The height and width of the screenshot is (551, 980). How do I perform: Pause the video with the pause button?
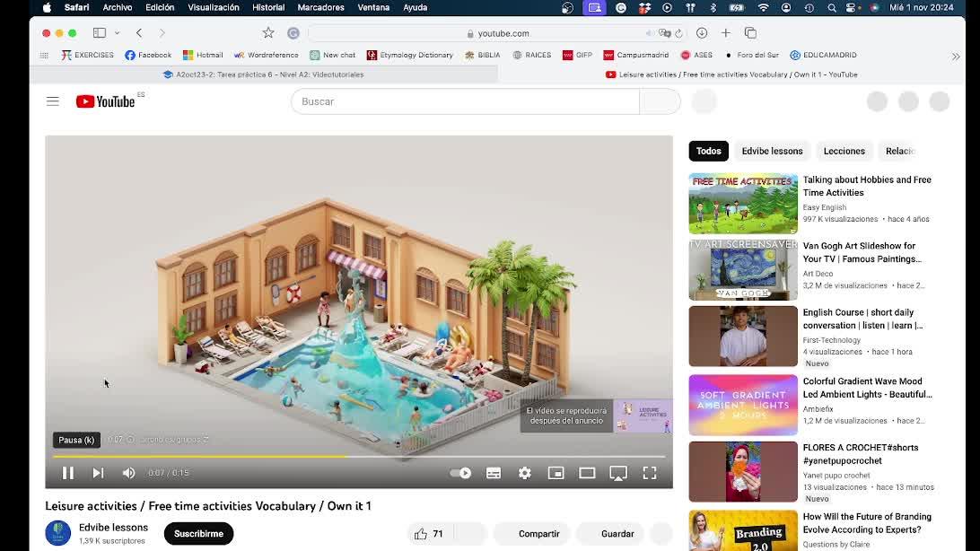[x=68, y=473]
